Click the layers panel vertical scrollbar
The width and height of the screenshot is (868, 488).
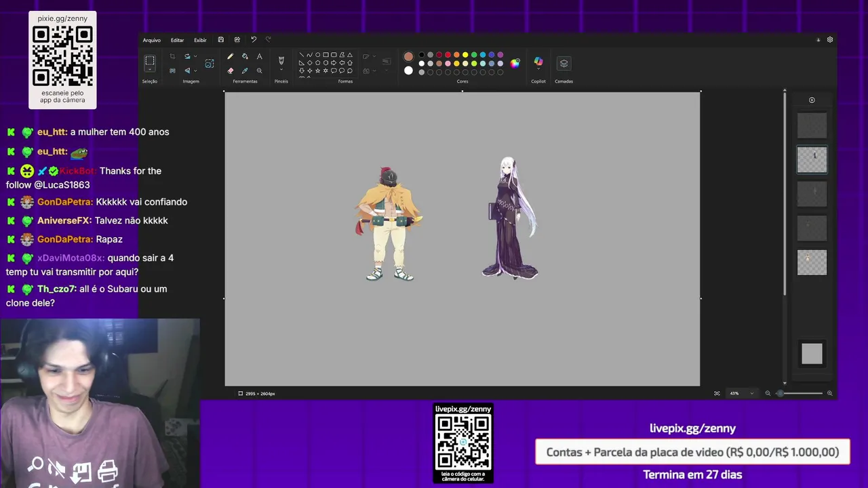(x=785, y=193)
